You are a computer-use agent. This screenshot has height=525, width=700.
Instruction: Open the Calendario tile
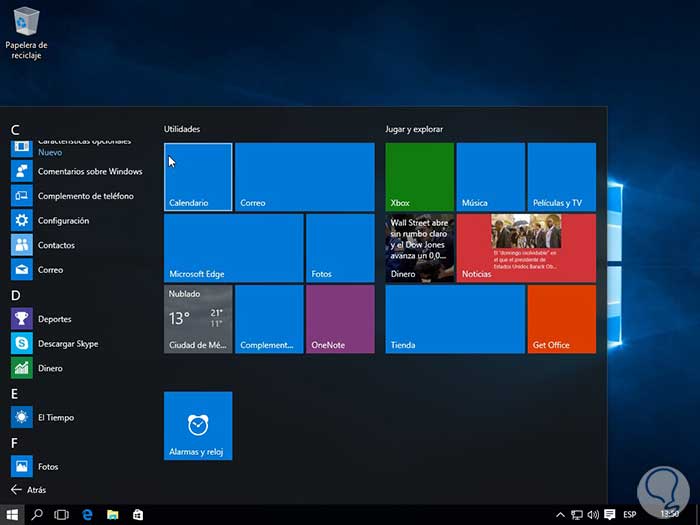(x=198, y=177)
